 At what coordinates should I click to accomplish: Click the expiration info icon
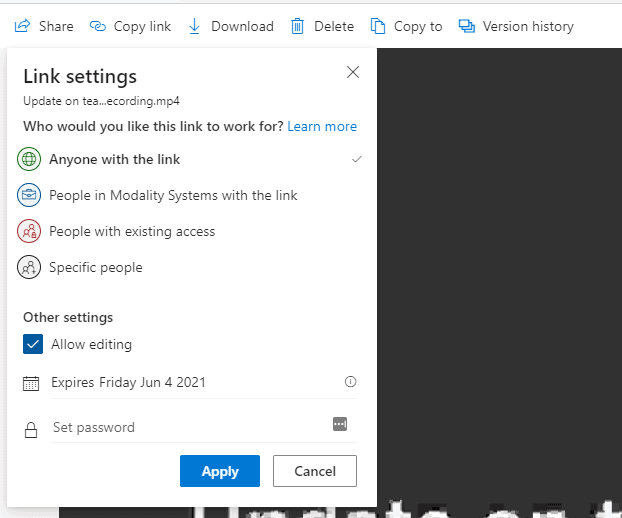pos(350,382)
